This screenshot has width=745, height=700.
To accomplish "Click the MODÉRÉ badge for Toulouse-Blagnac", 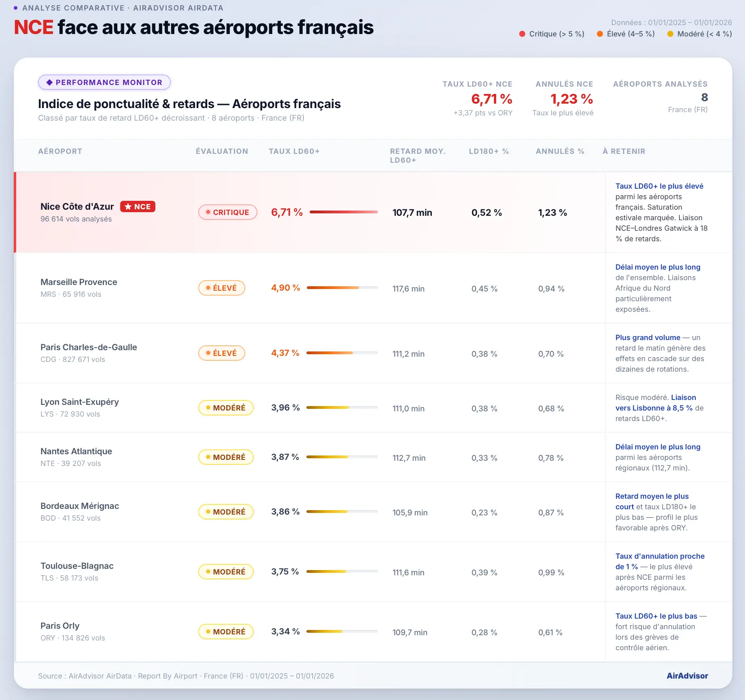I will 226,572.
